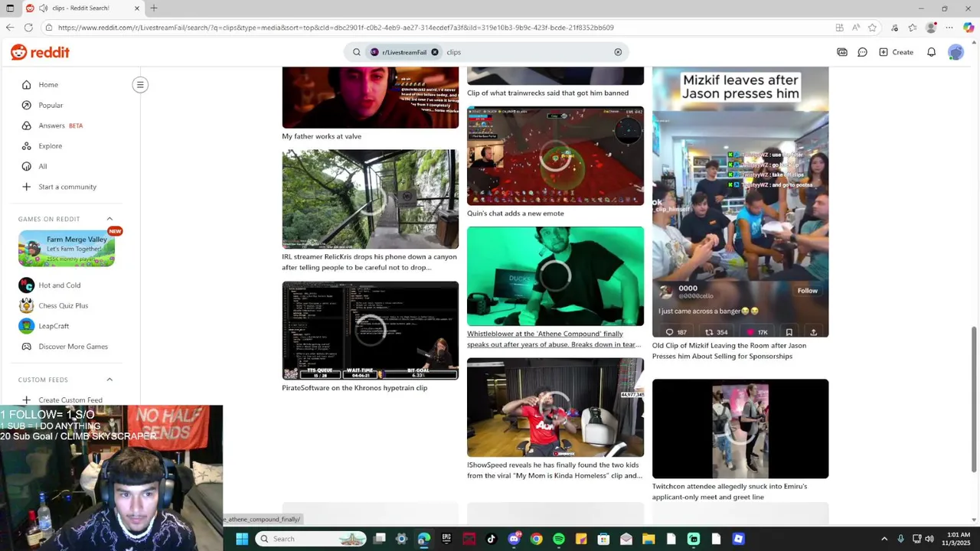Click the page vertical scrollbar thumb

(974, 399)
